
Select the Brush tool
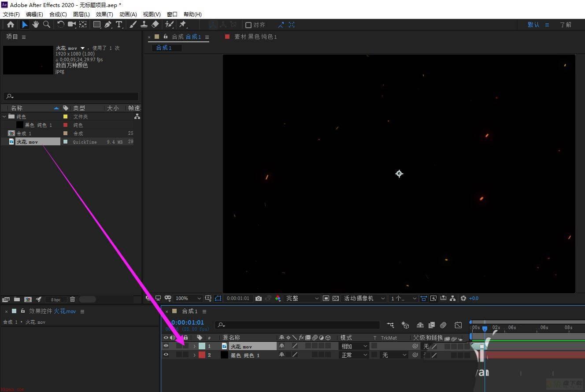[x=133, y=25]
